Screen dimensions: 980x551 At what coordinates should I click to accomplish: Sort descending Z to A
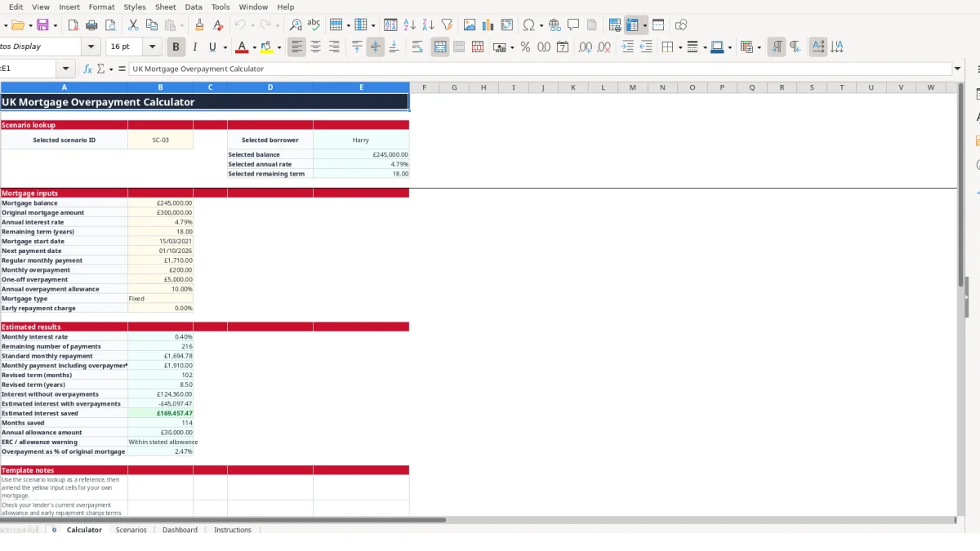click(x=428, y=25)
